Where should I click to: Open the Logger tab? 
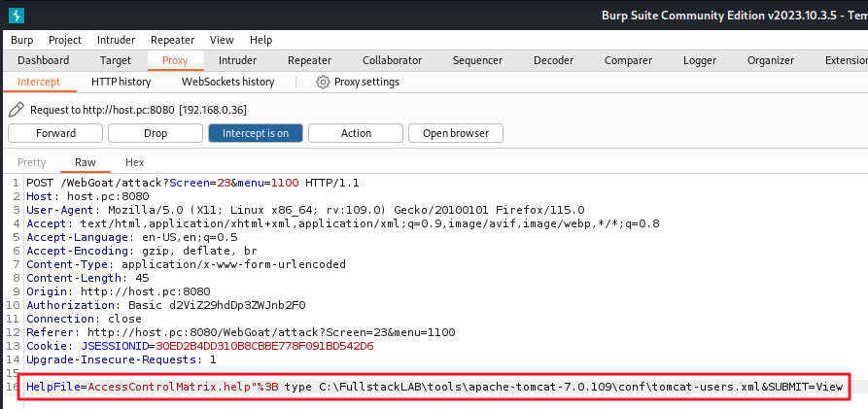tap(700, 60)
